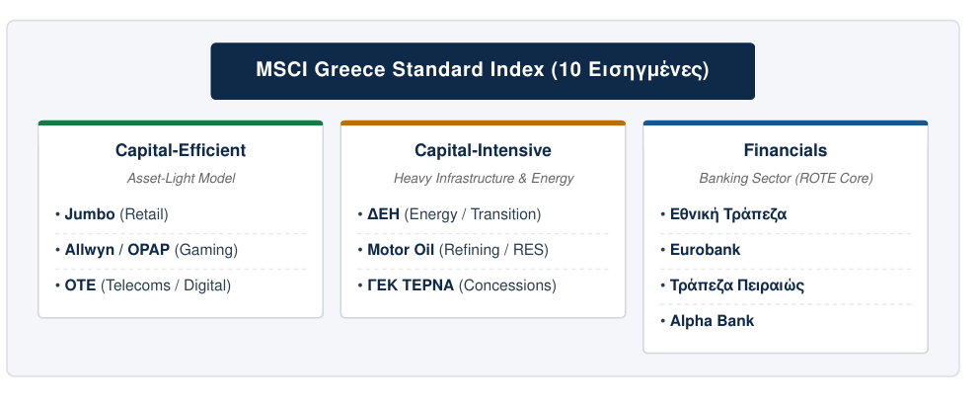Viewport: 980px width, 405px height.
Task: Click the ΓΕΚ ΤΕΡΝΑ (Concessions) item
Action: (484, 285)
